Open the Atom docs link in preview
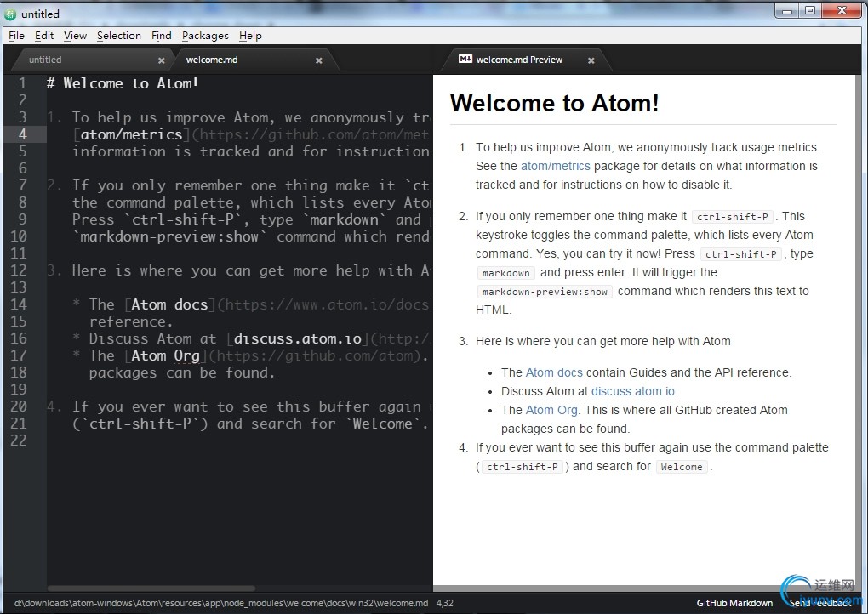The width and height of the screenshot is (868, 614). tap(554, 372)
